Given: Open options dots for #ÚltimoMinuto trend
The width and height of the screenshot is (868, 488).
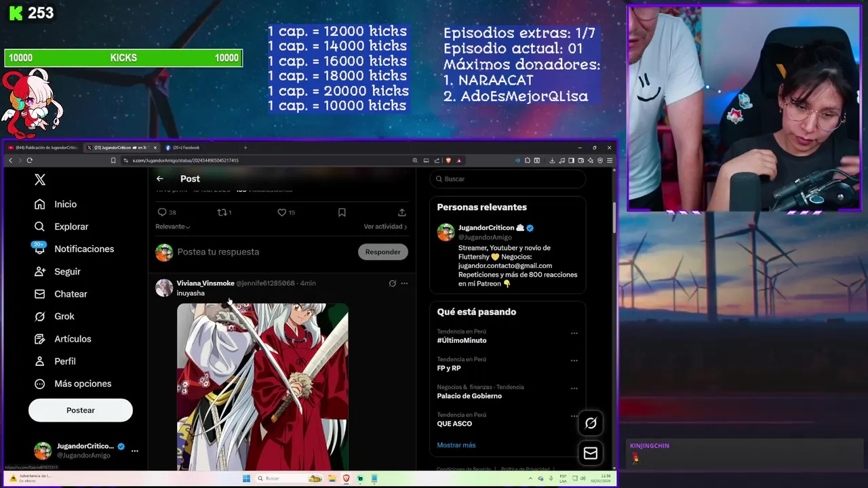Looking at the screenshot, I should click(574, 333).
